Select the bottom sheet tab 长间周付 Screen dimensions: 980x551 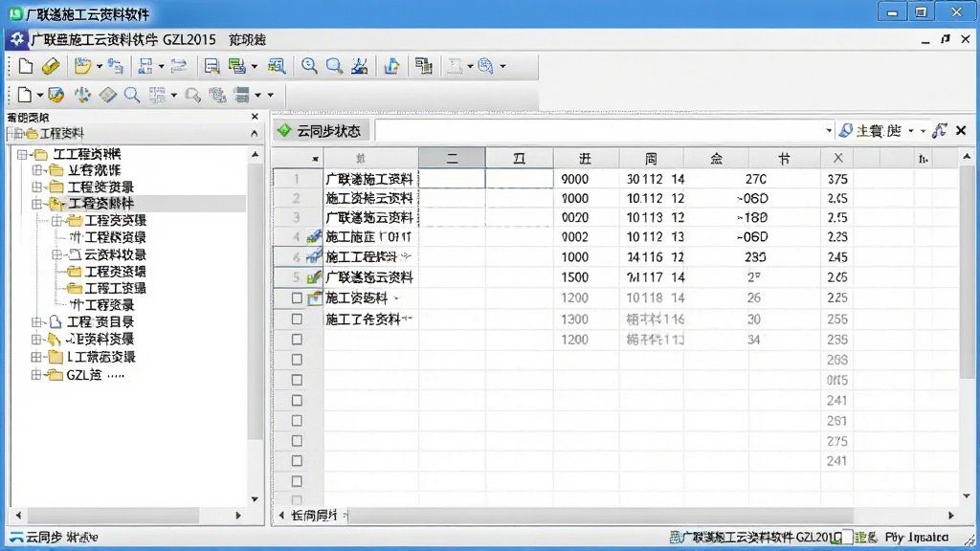tap(314, 516)
